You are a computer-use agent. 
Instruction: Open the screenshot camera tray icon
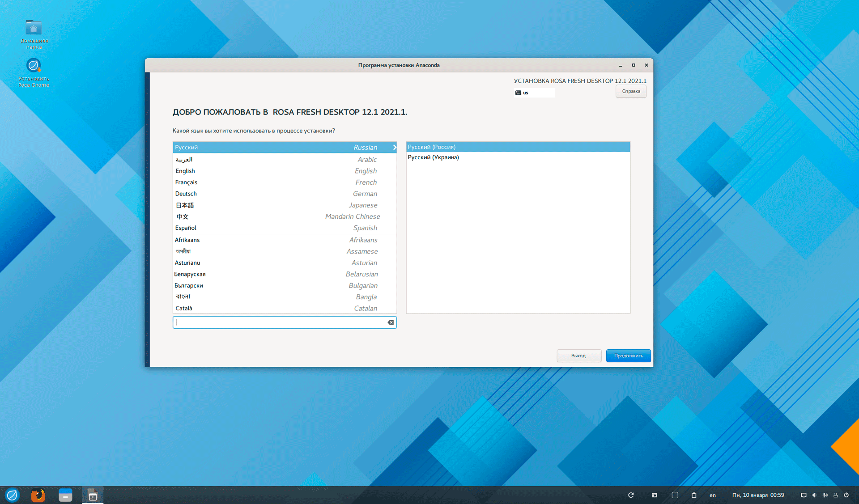coord(654,495)
